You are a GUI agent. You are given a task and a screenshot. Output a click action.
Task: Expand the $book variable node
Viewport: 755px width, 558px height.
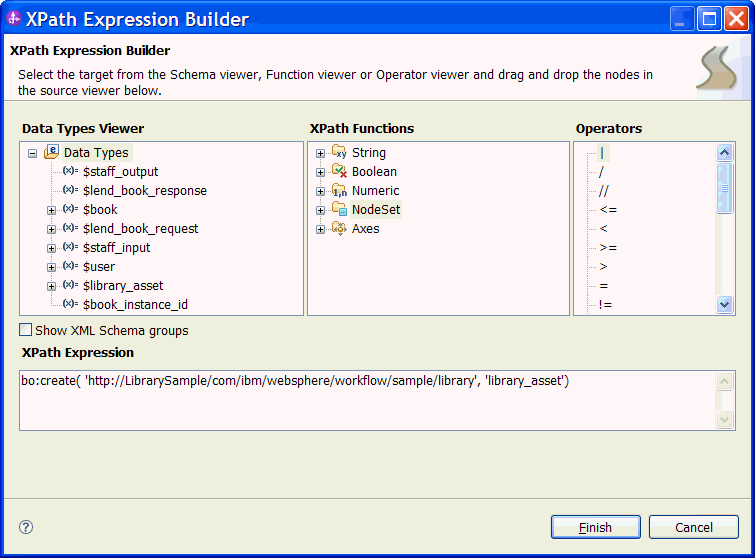pyautogui.click(x=52, y=210)
